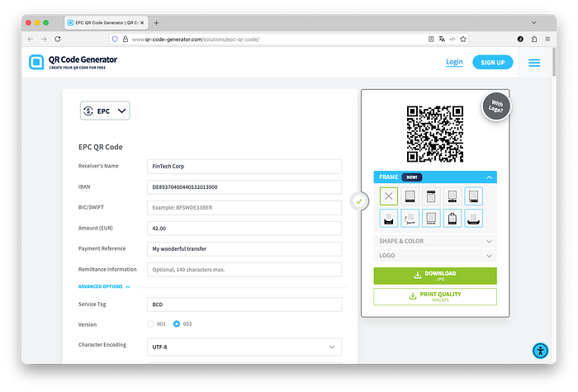Open the Character Encoding UTF-8 dropdown
This screenshot has height=392, width=578.
tap(244, 347)
